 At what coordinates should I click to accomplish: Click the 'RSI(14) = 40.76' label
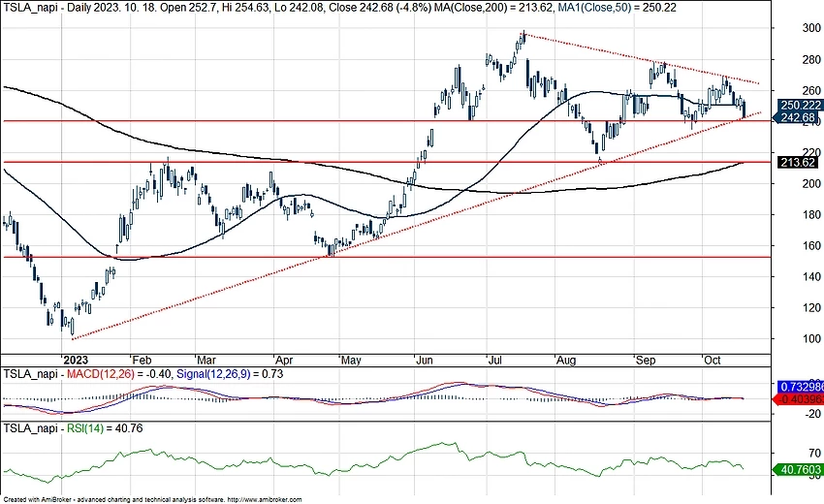click(105, 428)
